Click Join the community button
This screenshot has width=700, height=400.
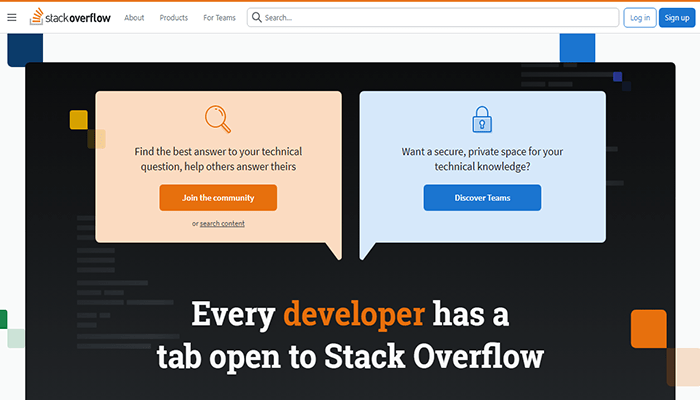click(218, 198)
